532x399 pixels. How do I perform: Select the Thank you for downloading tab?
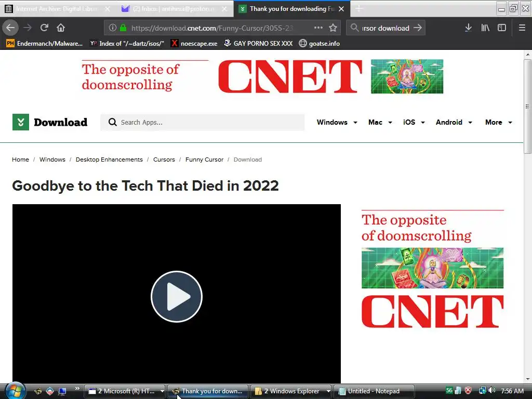(292, 9)
